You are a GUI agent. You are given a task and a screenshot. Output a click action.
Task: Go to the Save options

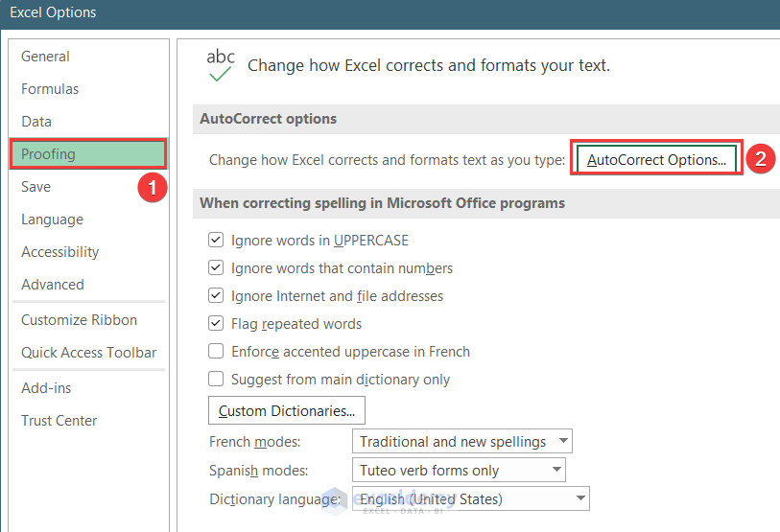[x=36, y=187]
